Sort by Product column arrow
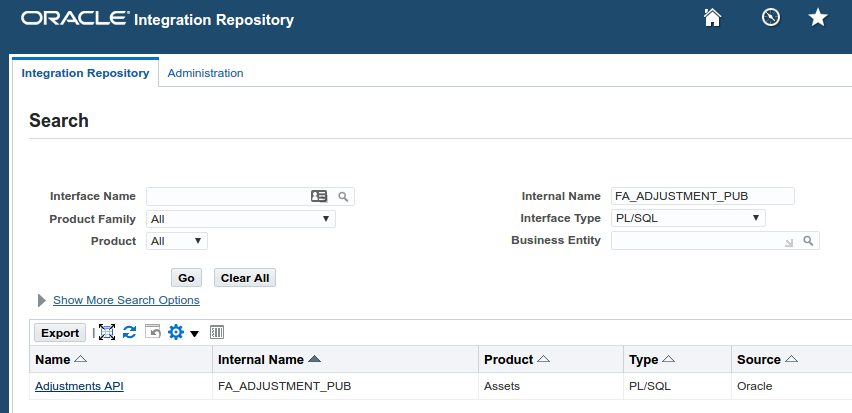This screenshot has height=413, width=852. (543, 359)
